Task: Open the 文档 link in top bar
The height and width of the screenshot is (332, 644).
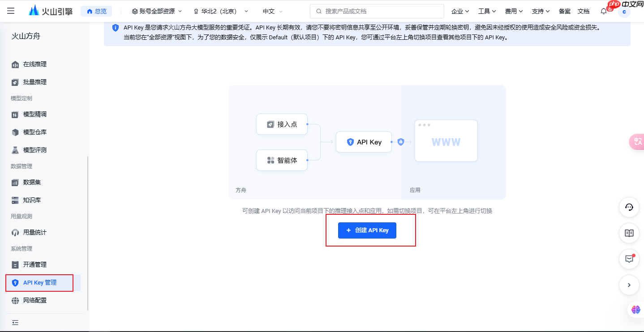Action: pyautogui.click(x=584, y=11)
